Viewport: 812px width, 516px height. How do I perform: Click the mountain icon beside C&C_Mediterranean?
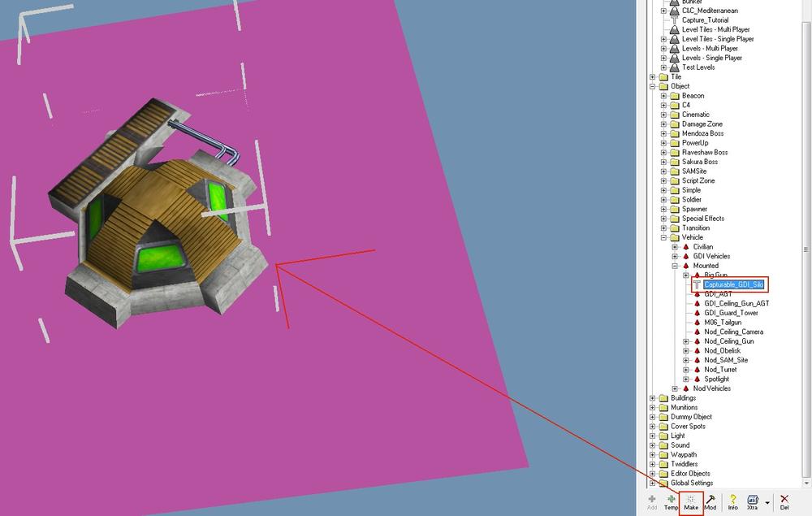coord(674,11)
